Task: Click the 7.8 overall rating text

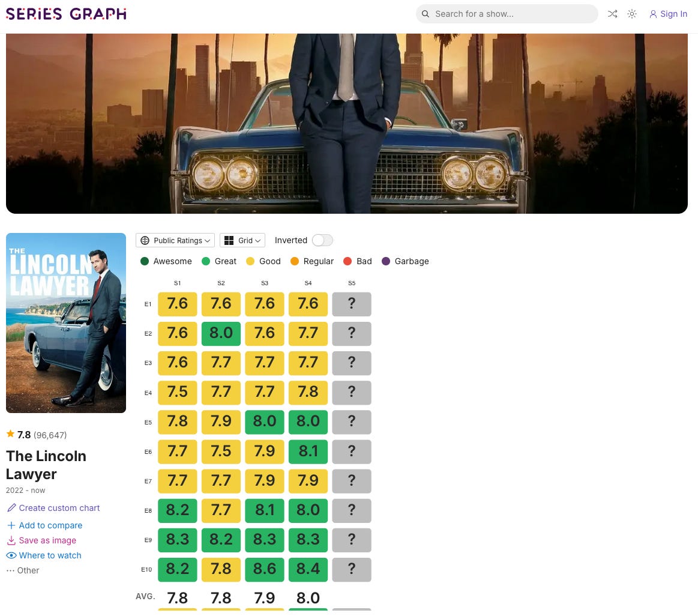Action: 24,435
